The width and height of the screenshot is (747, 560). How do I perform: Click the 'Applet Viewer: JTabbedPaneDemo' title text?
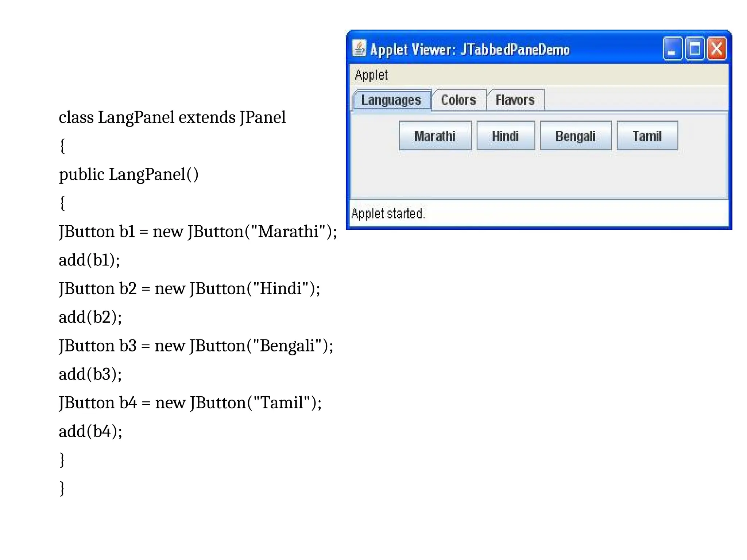470,49
